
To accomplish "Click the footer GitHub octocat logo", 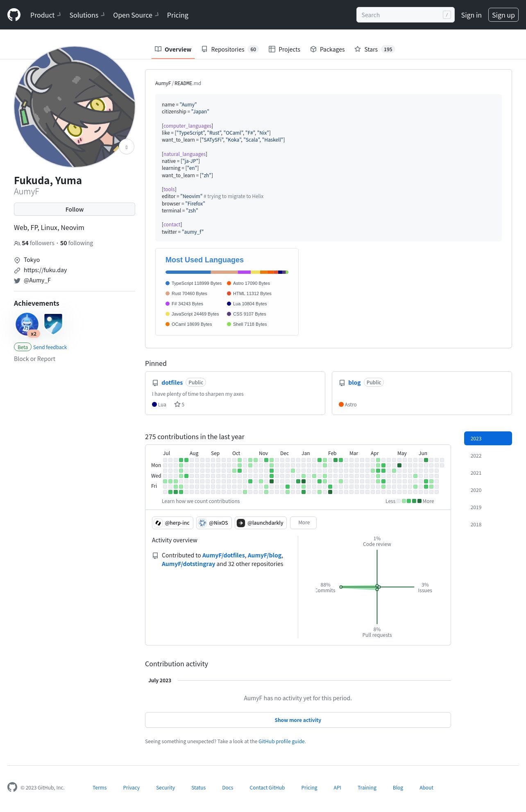I will pos(12,787).
